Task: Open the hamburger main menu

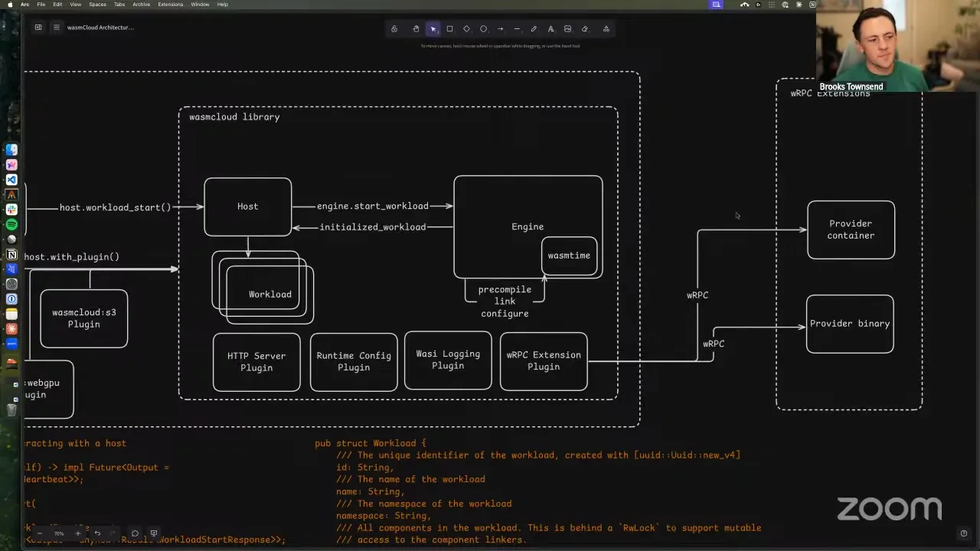Action: pyautogui.click(x=56, y=28)
